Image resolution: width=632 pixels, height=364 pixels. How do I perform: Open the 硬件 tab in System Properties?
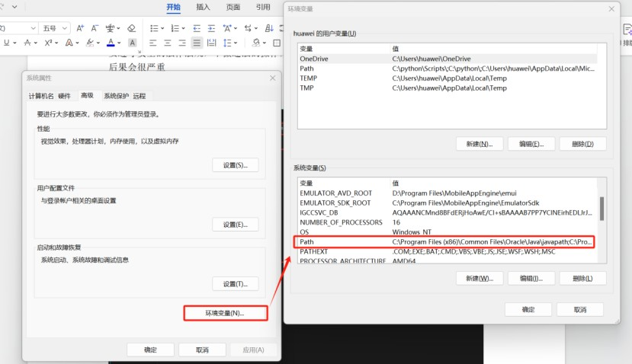click(x=64, y=96)
